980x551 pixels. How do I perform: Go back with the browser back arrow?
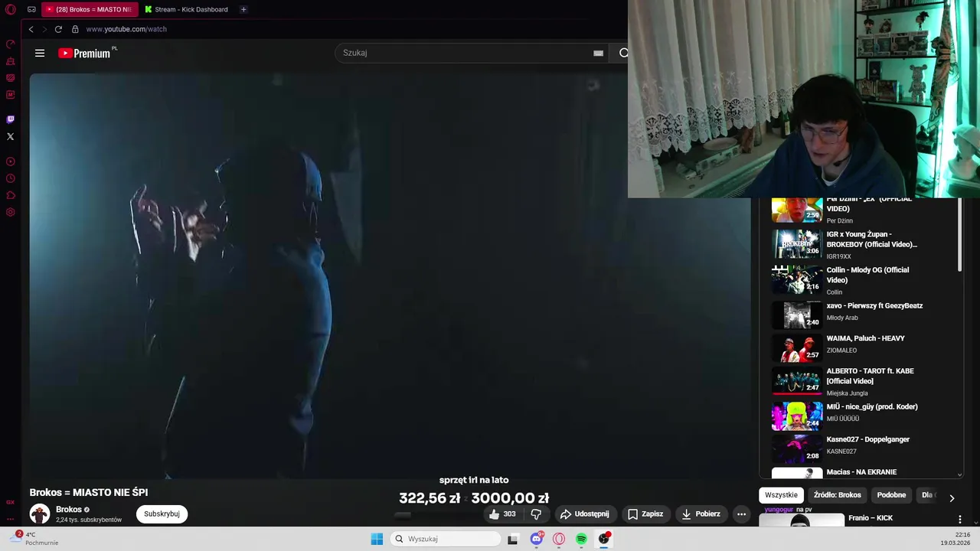coord(31,29)
